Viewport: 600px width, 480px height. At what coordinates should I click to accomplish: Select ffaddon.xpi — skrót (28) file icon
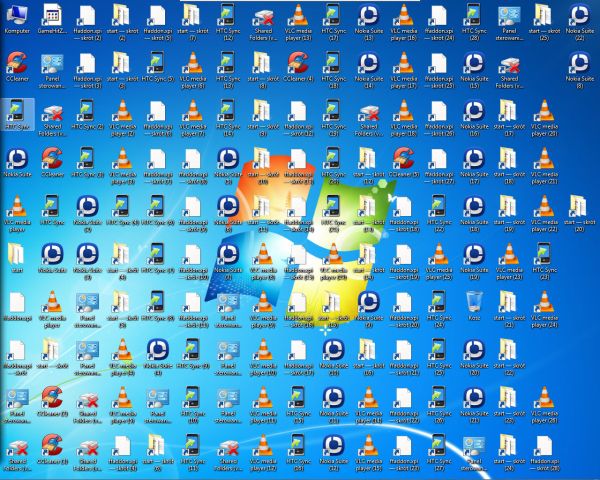point(545,454)
